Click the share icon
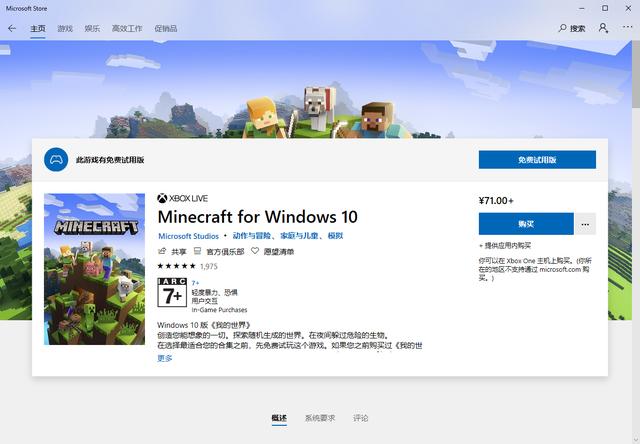 (162, 251)
